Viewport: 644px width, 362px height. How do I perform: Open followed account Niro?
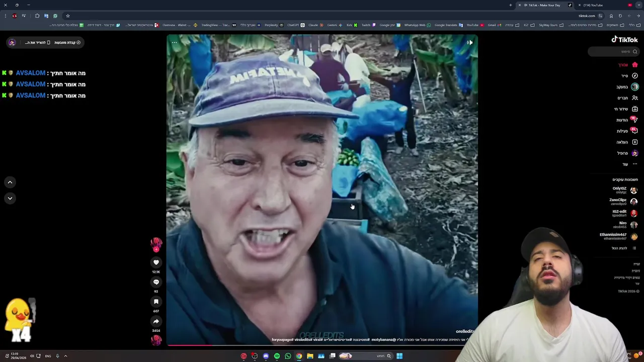point(628,225)
